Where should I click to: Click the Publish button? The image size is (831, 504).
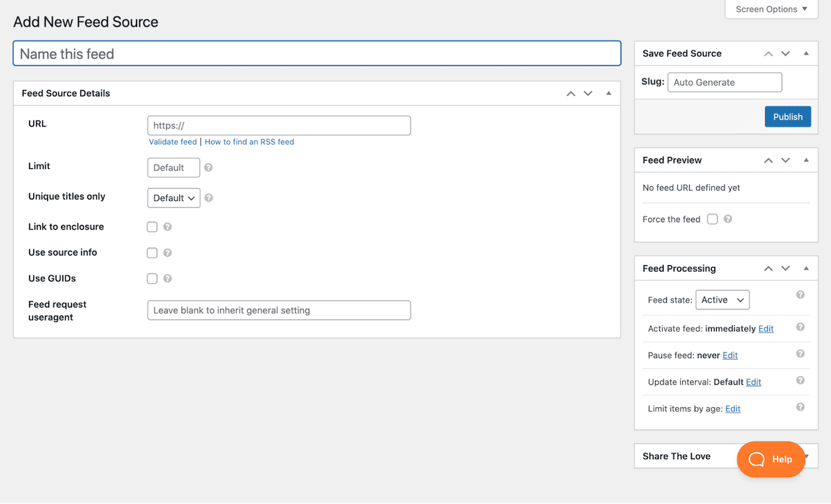click(x=787, y=116)
